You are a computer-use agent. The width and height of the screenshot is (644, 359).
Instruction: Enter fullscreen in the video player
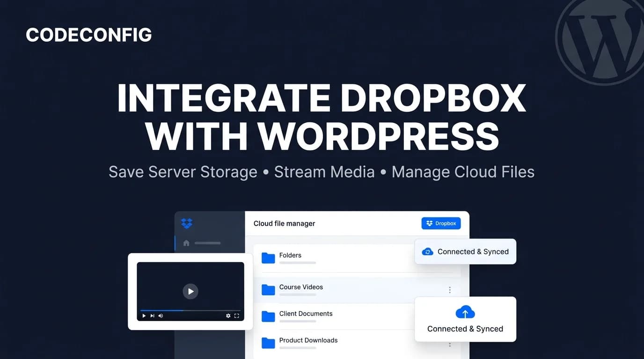[236, 316]
